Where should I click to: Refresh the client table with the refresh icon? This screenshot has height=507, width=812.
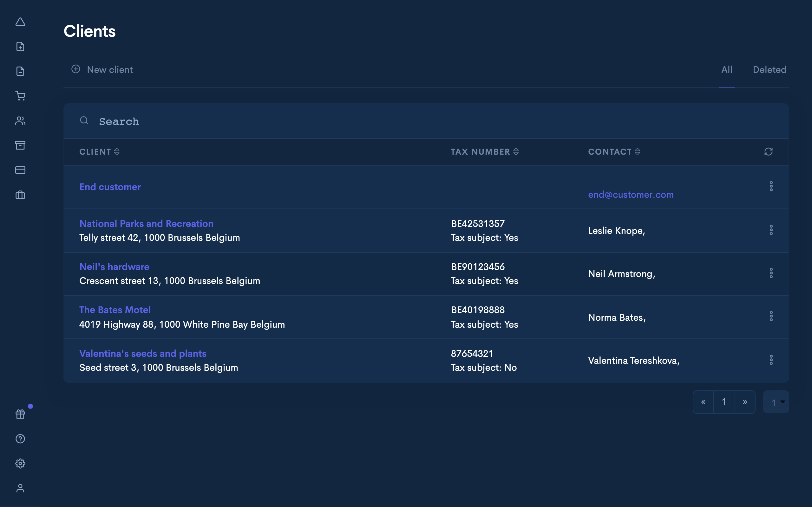coord(768,151)
